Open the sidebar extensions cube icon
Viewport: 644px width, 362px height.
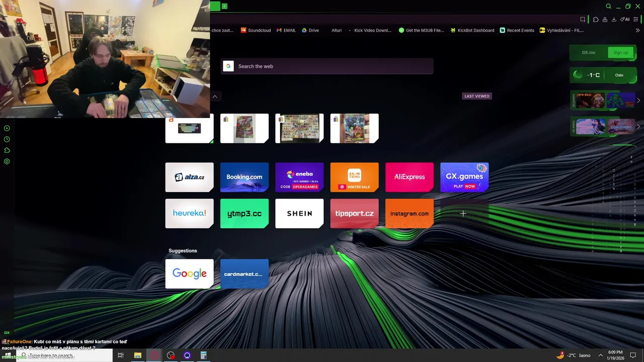(7, 150)
